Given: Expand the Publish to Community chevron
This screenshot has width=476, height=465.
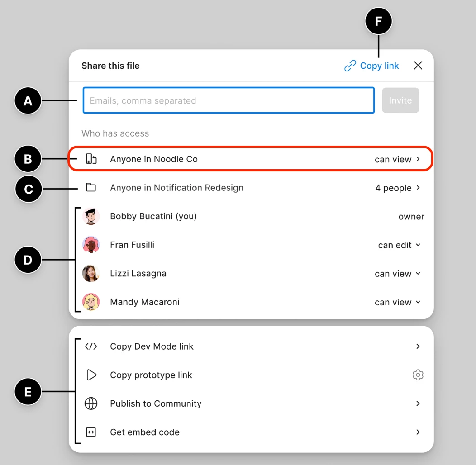Looking at the screenshot, I should [x=418, y=403].
